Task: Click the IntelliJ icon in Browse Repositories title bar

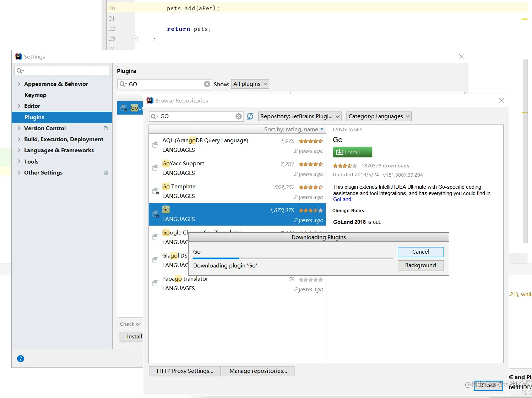Action: coord(150,100)
